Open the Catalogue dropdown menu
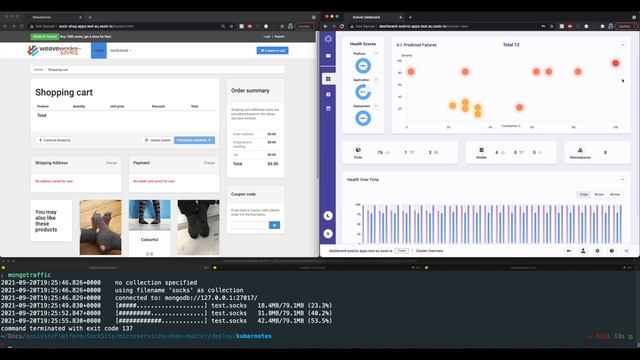The height and width of the screenshot is (360, 640). click(120, 51)
